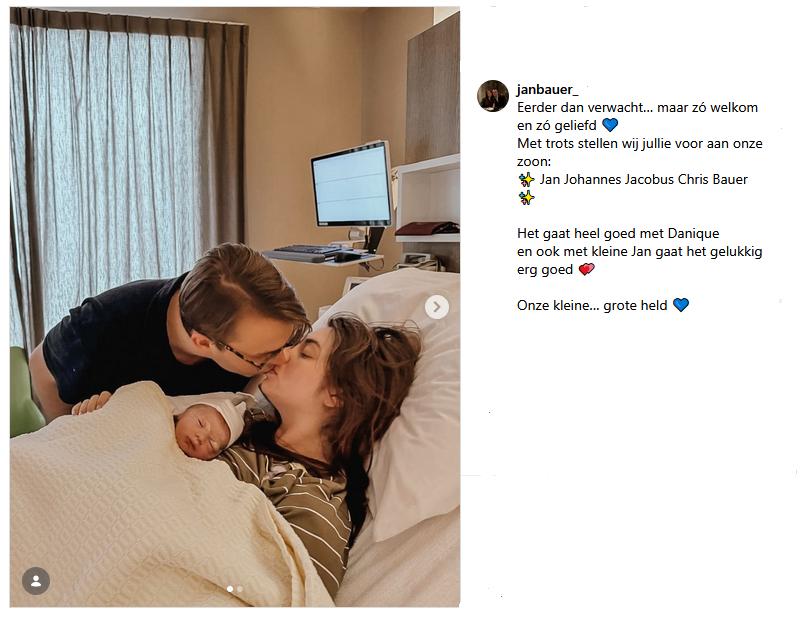Click the red heart emoji after 'erg goed'

tap(586, 270)
